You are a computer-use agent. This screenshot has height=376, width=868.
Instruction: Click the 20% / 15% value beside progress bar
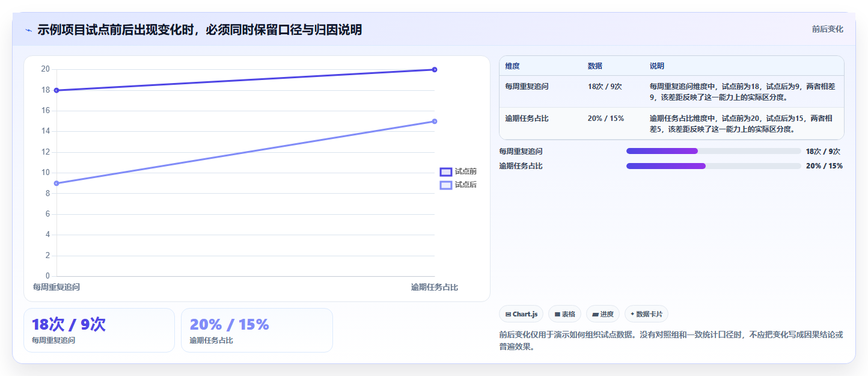pyautogui.click(x=824, y=166)
